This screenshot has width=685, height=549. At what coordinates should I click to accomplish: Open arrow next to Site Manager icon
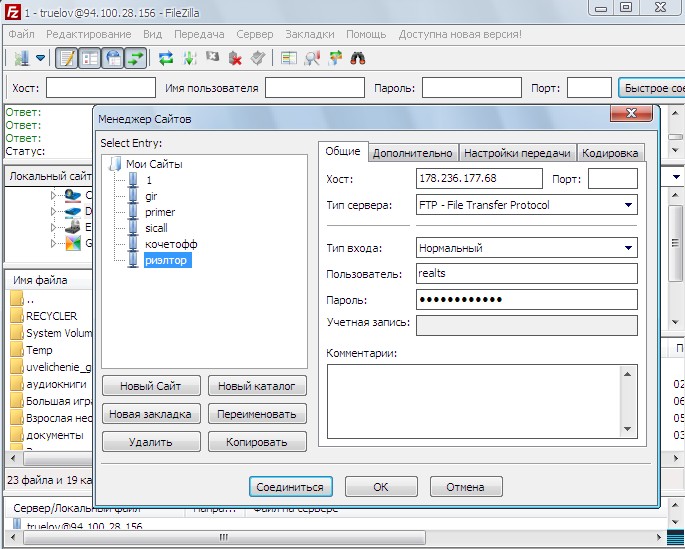pos(40,58)
